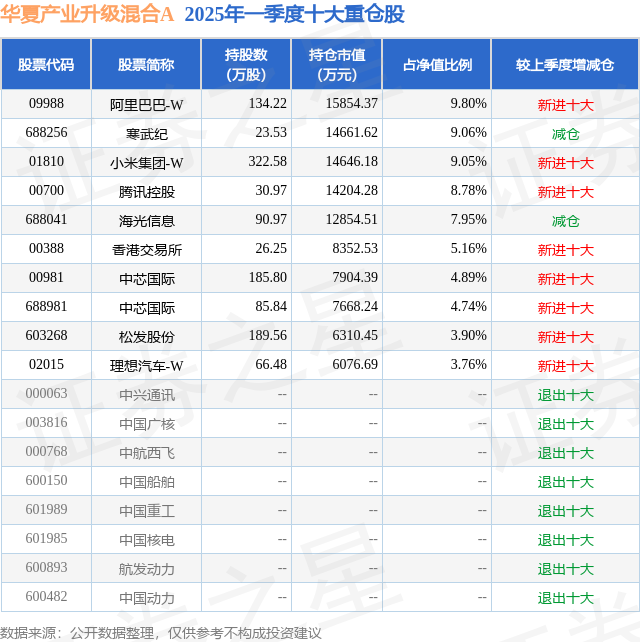Click stock name 海光信息
The image size is (640, 642).
(x=147, y=222)
